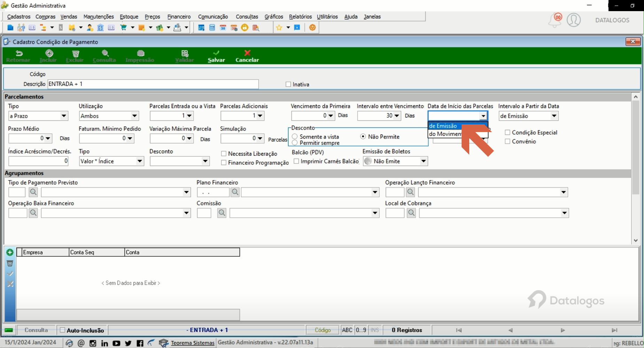Select the Não Permite discount option
The height and width of the screenshot is (348, 644).
(363, 137)
